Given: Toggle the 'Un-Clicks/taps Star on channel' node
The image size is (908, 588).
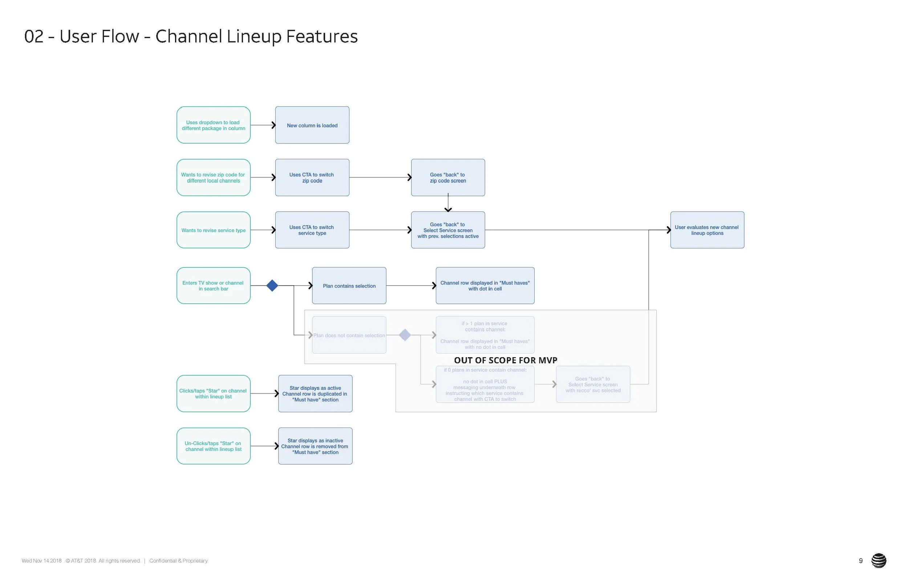Looking at the screenshot, I should point(213,446).
